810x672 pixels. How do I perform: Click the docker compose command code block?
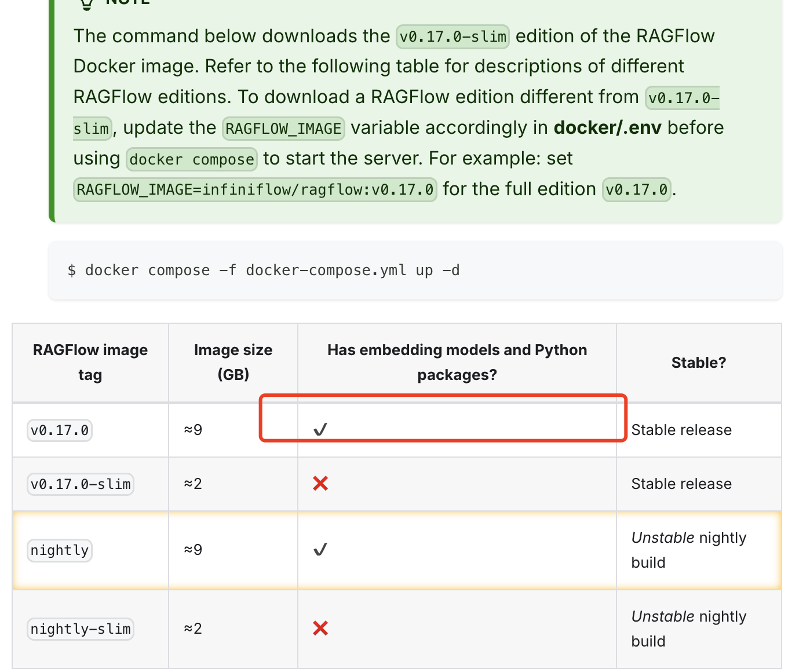pos(415,271)
